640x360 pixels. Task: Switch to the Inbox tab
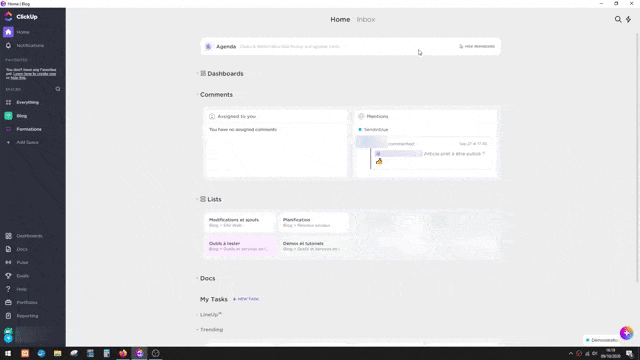[x=366, y=19]
